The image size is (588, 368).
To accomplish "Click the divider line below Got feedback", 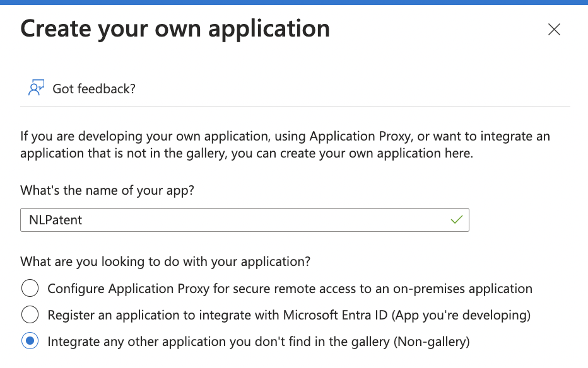I will coord(295,106).
